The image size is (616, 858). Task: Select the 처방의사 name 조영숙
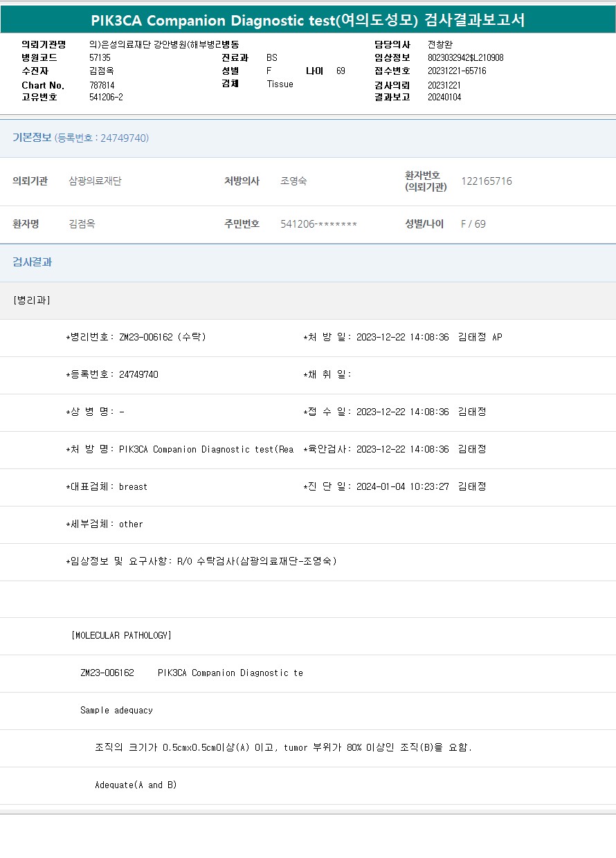(x=293, y=181)
